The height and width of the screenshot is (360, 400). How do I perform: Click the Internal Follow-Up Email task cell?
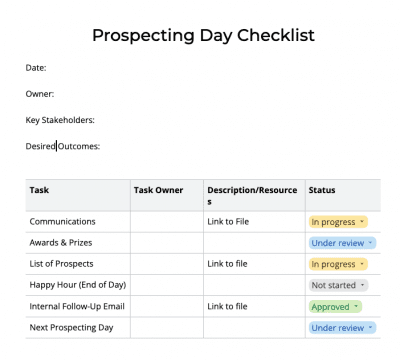point(78,306)
